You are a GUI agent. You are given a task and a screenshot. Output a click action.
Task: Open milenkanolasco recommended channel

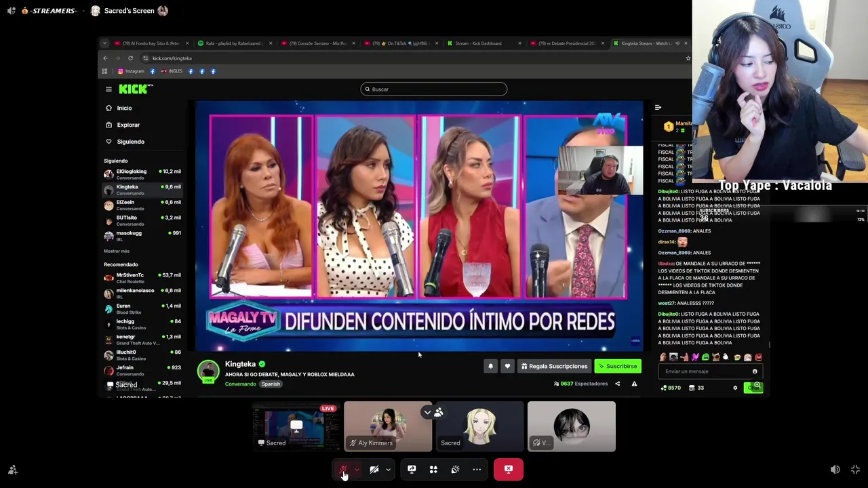[x=142, y=293]
